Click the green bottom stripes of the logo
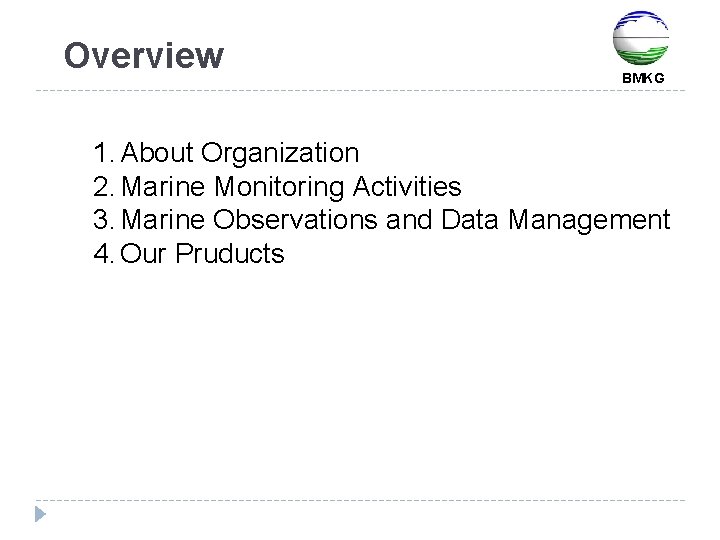The image size is (720, 540). [641, 58]
